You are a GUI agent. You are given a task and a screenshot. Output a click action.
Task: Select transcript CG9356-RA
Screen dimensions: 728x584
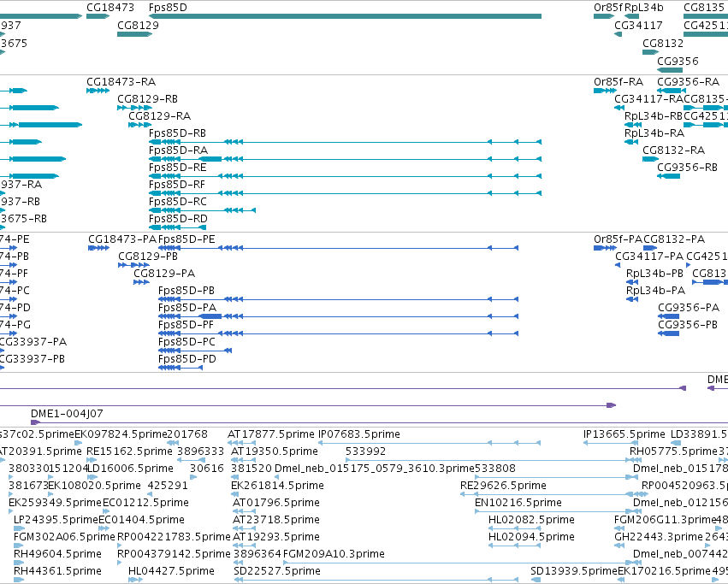click(689, 82)
